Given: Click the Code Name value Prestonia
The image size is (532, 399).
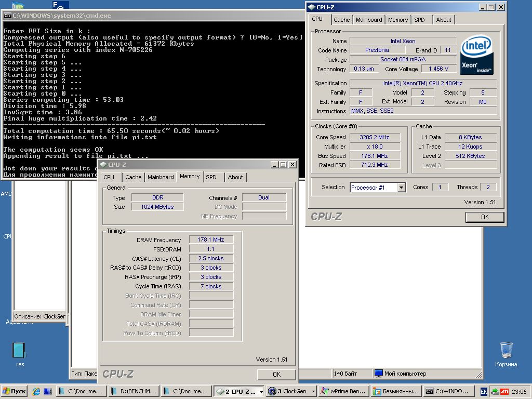Looking at the screenshot, I should pyautogui.click(x=377, y=50).
